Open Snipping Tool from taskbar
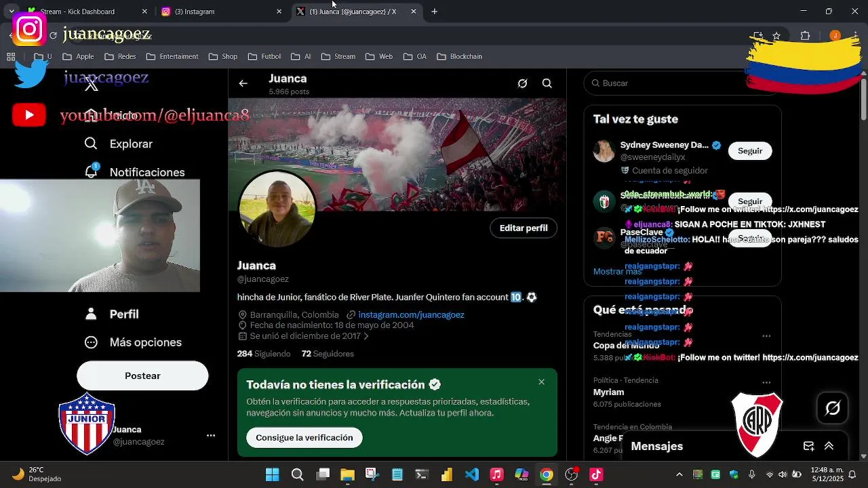Viewport: 868px width, 488px height. pos(372,474)
